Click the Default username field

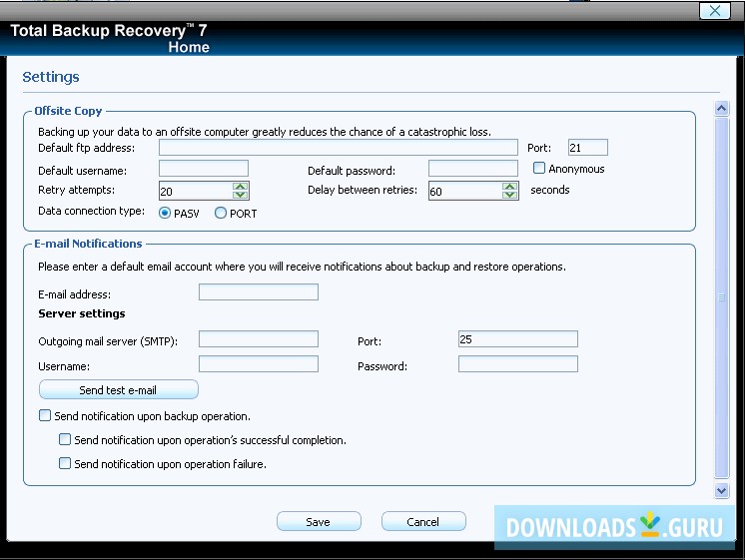coord(204,169)
